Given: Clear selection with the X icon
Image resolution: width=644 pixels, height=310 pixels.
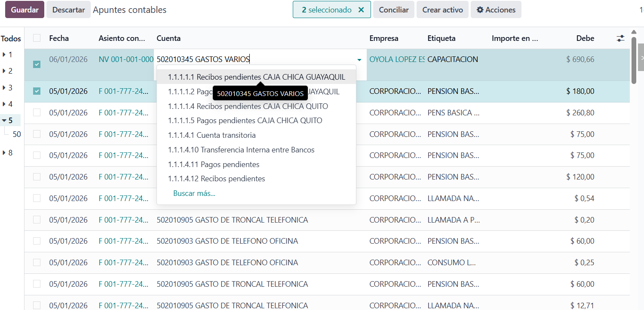Looking at the screenshot, I should 361,10.
